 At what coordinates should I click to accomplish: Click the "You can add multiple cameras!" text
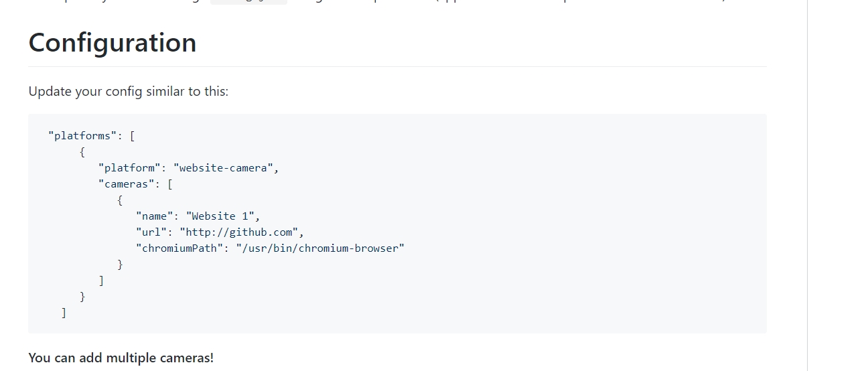pos(121,358)
